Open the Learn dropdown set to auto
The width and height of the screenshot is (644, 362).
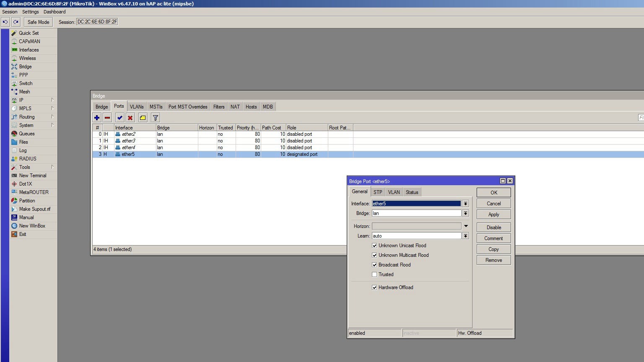pos(465,236)
